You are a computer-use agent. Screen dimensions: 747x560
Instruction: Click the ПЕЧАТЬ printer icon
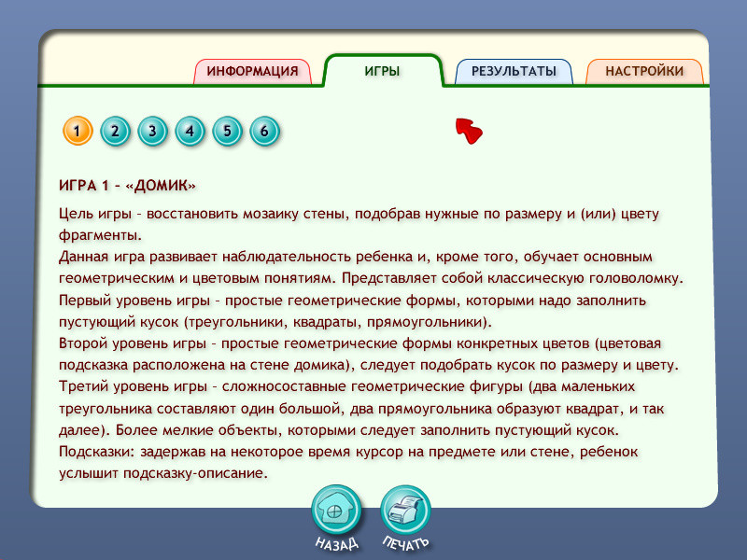click(x=405, y=511)
